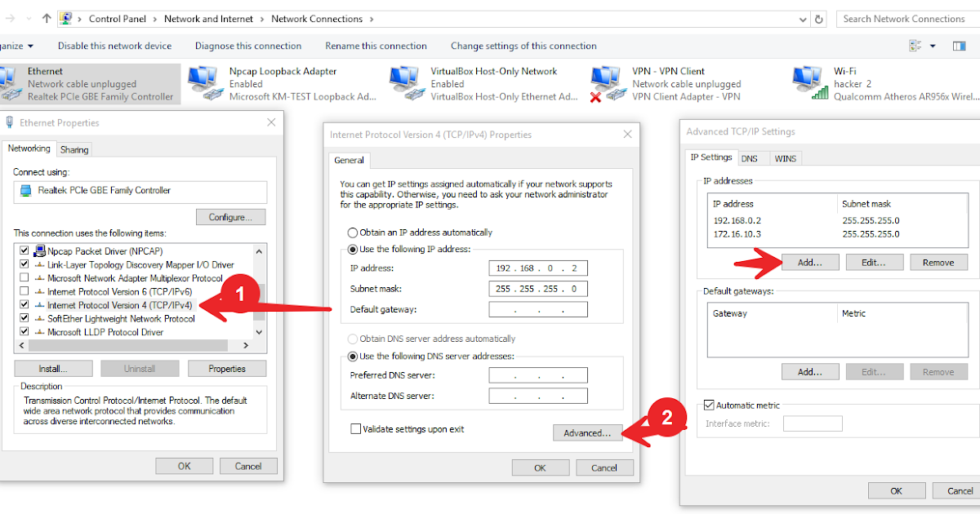Viewport: 980px width, 514px height.
Task: Click the refresh icon in the address bar
Action: click(819, 18)
